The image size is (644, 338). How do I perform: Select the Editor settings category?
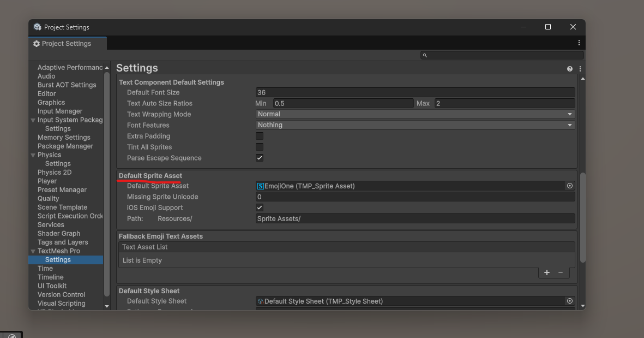coord(46,94)
